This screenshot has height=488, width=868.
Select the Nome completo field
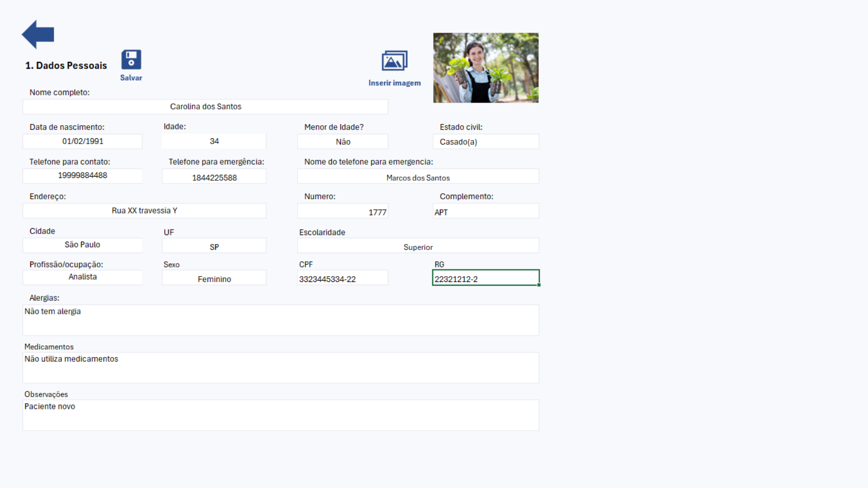click(205, 107)
